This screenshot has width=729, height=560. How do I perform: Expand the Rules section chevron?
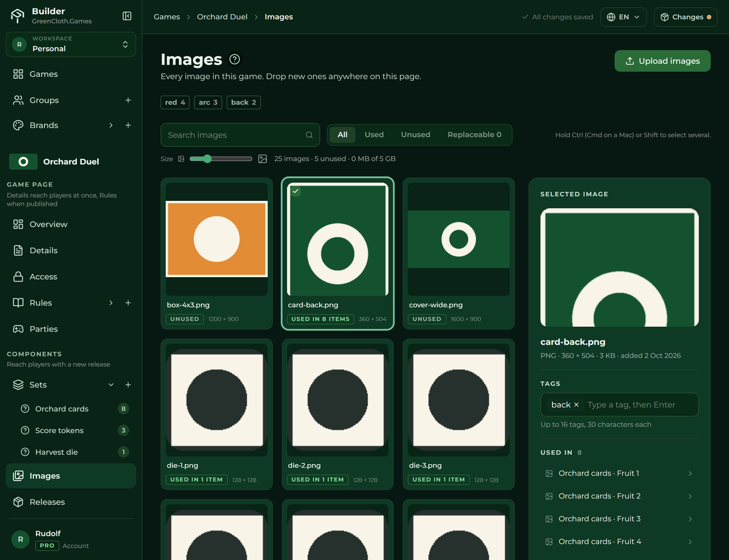point(111,303)
